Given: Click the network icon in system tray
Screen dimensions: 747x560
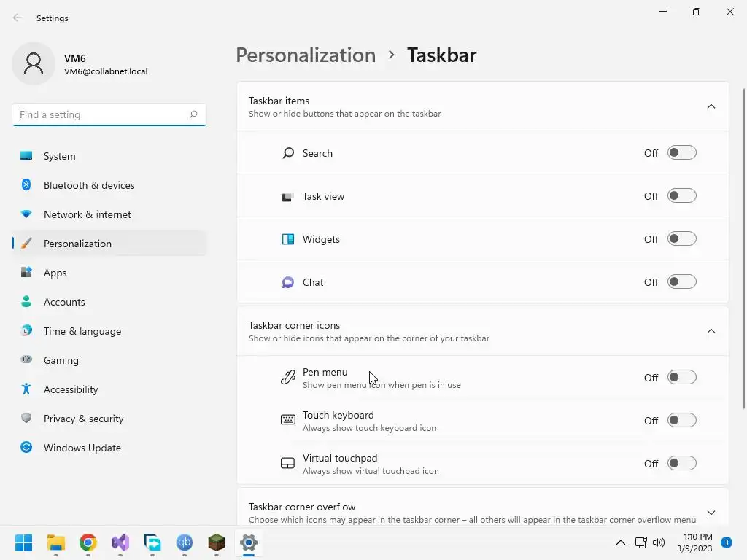Looking at the screenshot, I should click(640, 542).
